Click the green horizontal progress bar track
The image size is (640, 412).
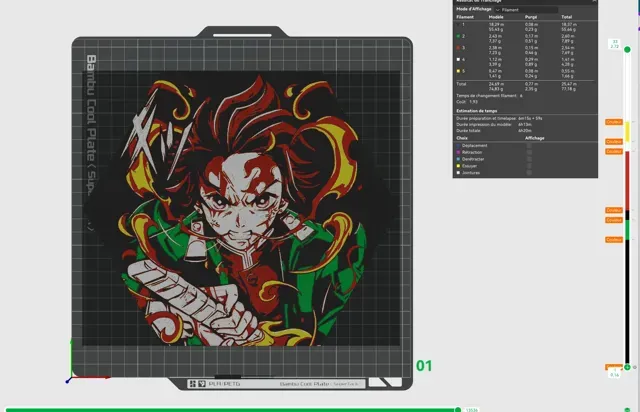(231, 410)
